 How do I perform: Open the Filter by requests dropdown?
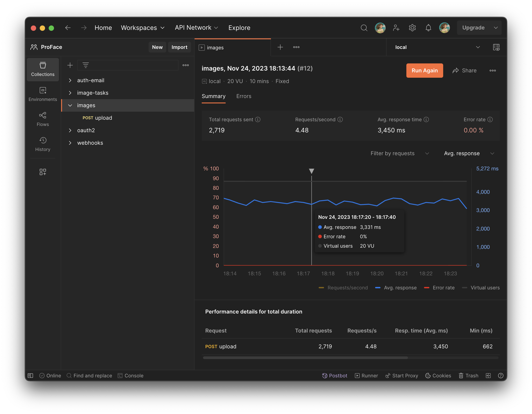pyautogui.click(x=399, y=153)
